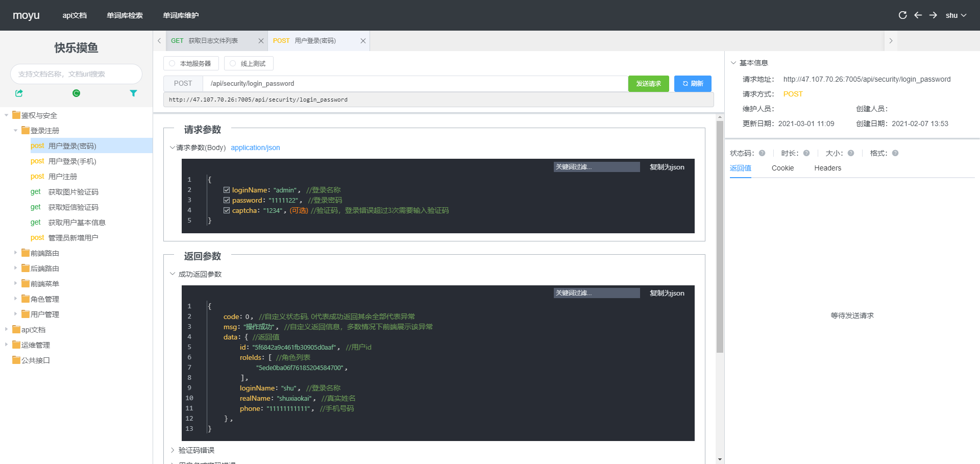Image resolution: width=980 pixels, height=464 pixels.
Task: Expand the 前端路由 folder
Action: [16, 253]
